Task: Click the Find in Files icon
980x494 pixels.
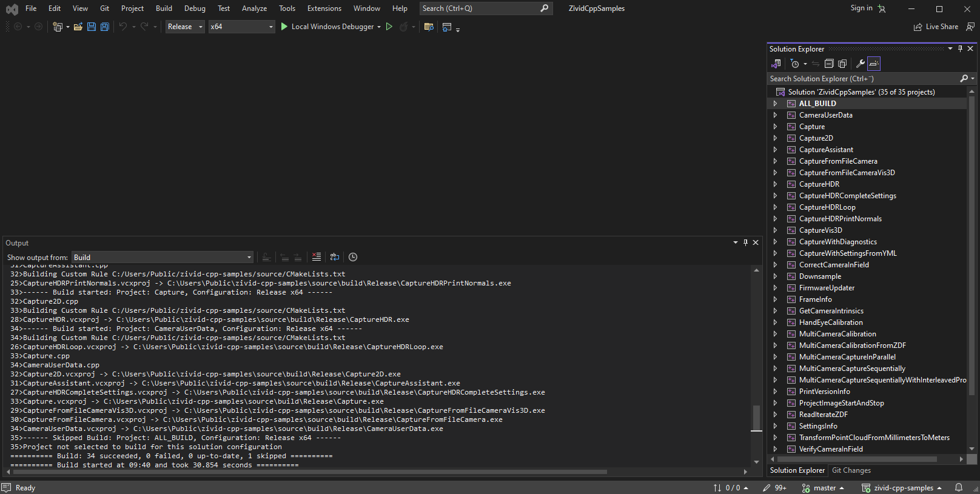Action: pyautogui.click(x=429, y=27)
